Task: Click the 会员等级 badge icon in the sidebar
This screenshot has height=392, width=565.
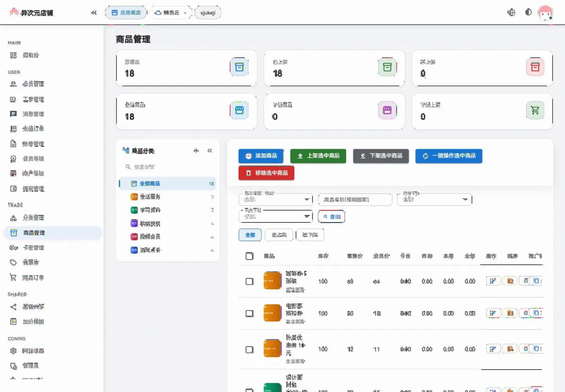Action: [x=13, y=159]
